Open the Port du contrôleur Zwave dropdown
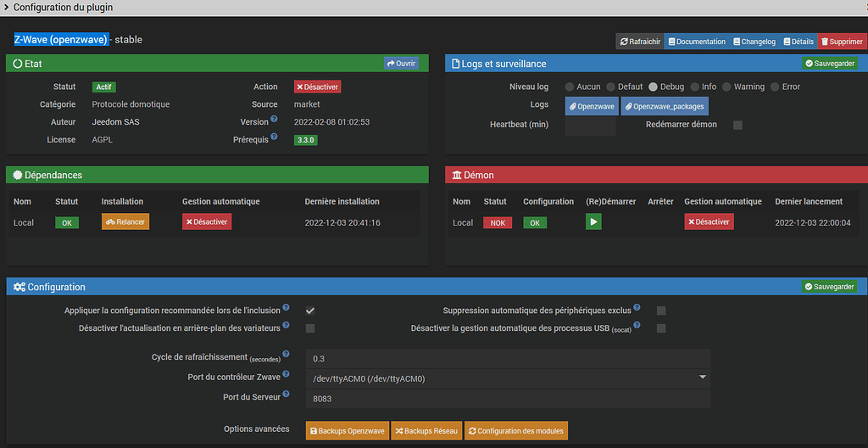868x448 pixels. coord(507,378)
